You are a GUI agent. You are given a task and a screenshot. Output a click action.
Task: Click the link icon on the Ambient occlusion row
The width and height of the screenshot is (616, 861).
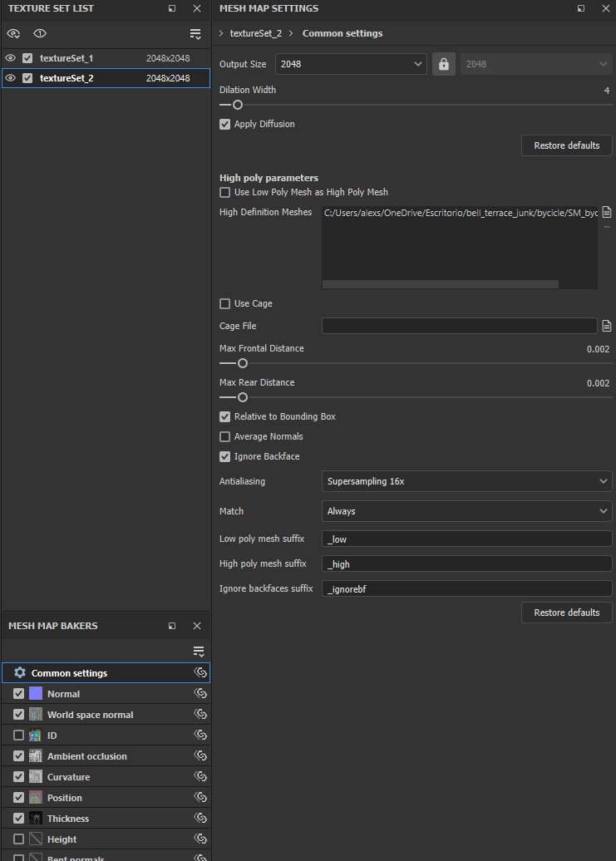click(x=200, y=755)
